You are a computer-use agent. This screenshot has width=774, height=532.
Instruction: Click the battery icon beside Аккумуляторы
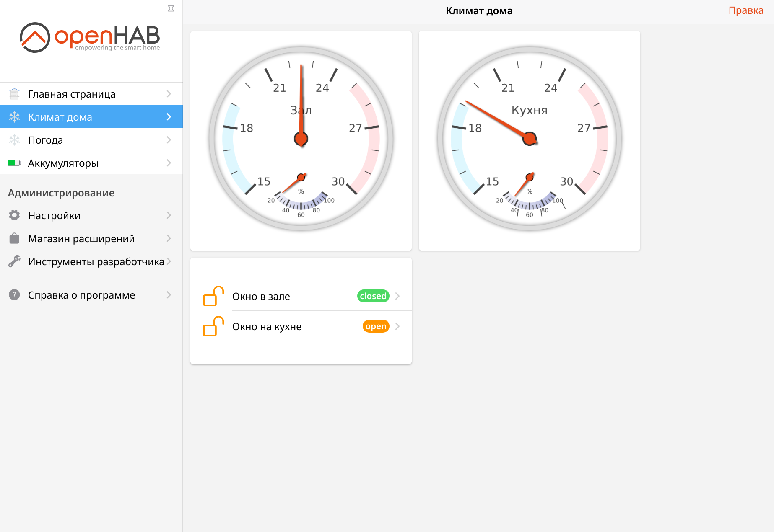tap(14, 163)
